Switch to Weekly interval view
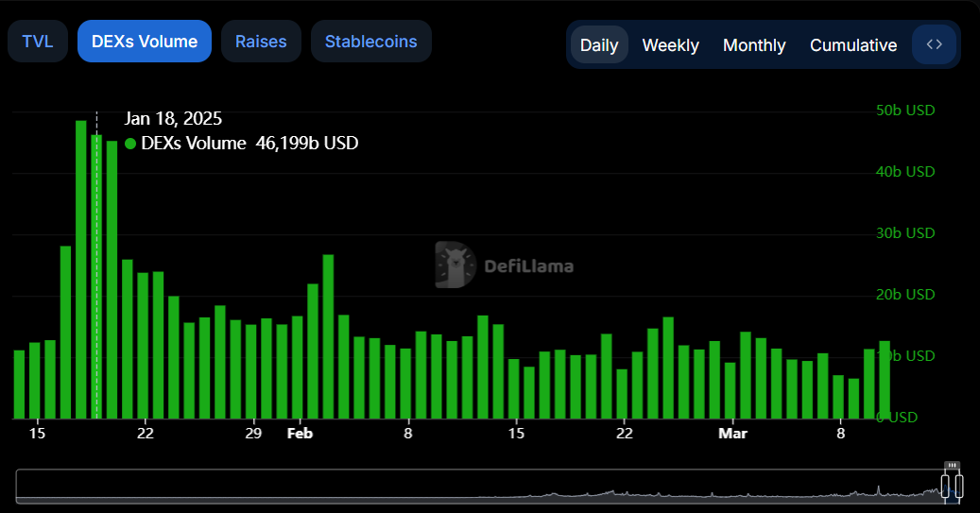This screenshot has width=980, height=513. [670, 45]
